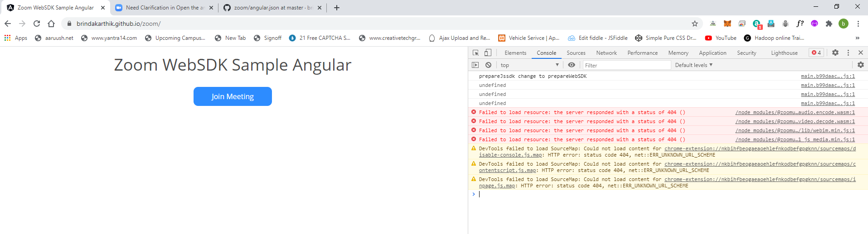Open console settings gear icon
Image resolution: width=868 pixels, height=234 pixels.
click(x=861, y=65)
